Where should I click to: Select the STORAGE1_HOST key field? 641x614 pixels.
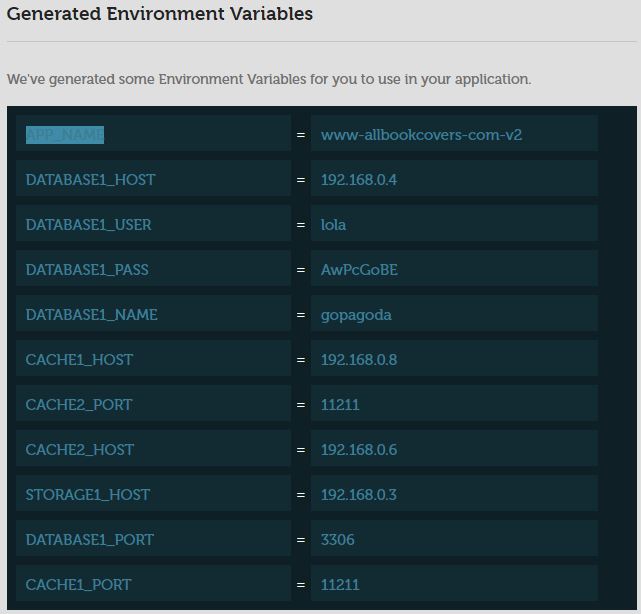click(153, 493)
